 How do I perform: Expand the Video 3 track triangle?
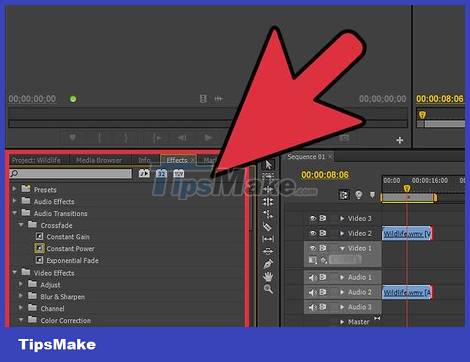tap(342, 218)
